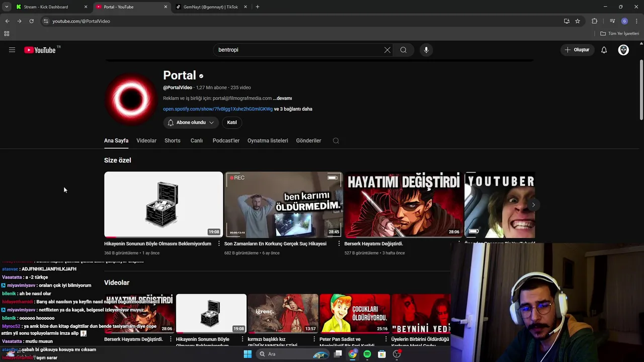Open title 'Berserk Hayatımı Değiştirdi.' in Size özel
The width and height of the screenshot is (644, 362).
click(x=374, y=244)
